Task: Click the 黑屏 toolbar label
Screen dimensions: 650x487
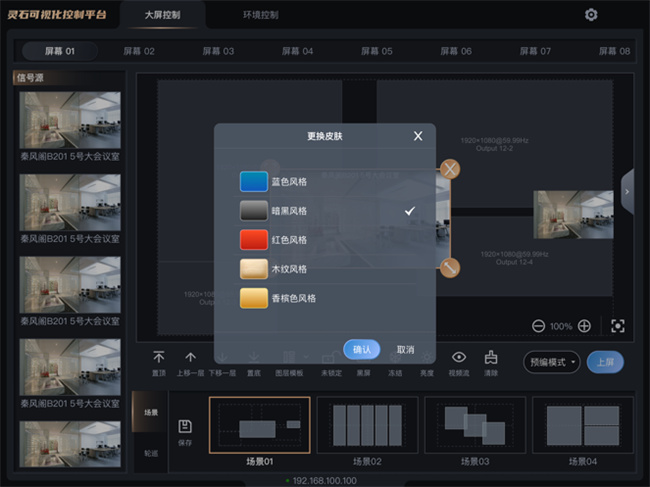Action: point(363,373)
